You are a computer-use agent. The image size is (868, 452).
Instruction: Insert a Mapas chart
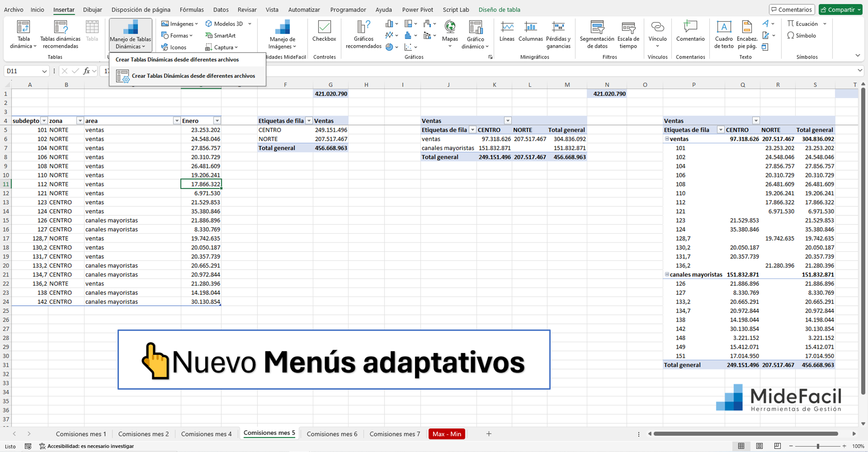coord(450,34)
